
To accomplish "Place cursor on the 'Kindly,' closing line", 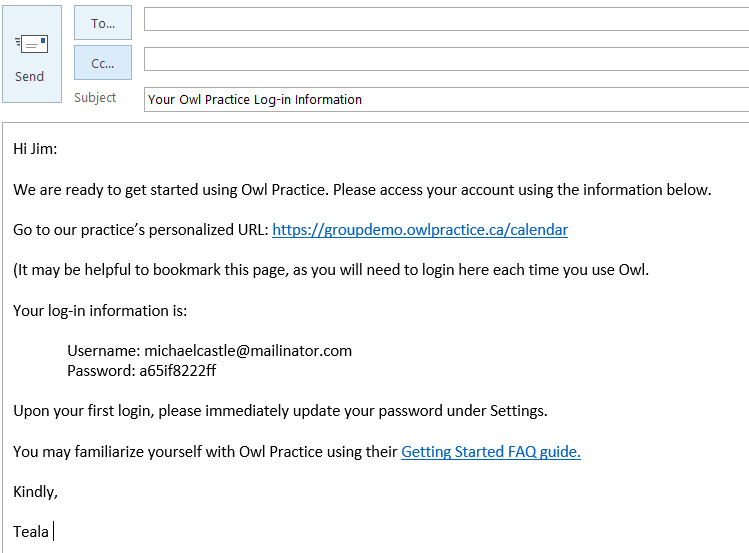I will [x=35, y=492].
